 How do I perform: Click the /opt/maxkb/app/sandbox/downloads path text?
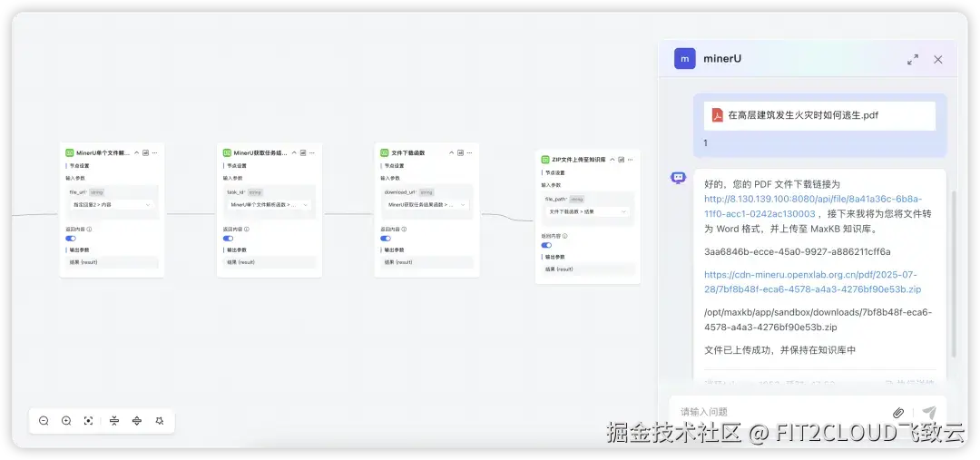818,319
